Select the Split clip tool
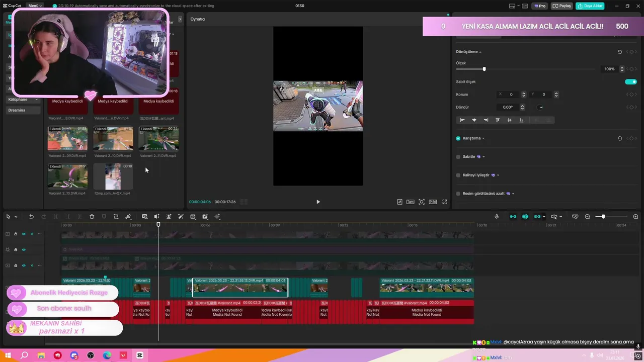The image size is (644, 362). point(55,217)
